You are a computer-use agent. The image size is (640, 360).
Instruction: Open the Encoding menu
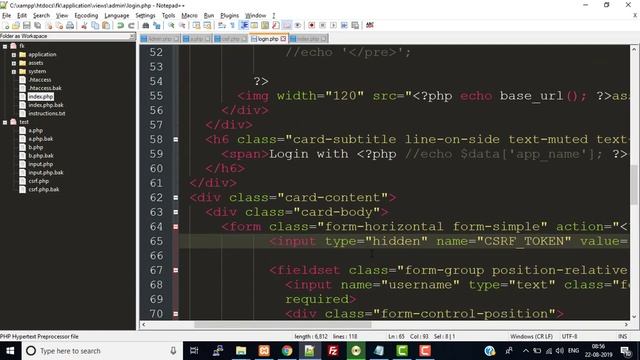click(86, 16)
